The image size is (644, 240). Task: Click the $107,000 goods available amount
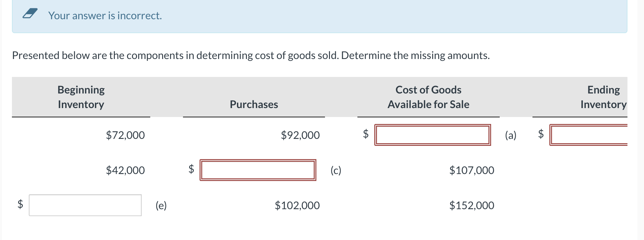click(x=472, y=170)
